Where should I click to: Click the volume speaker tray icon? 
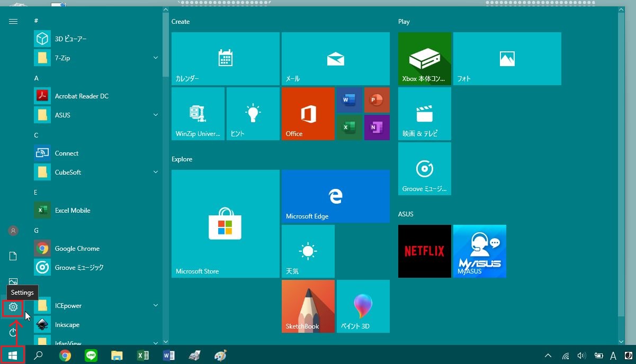581,356
